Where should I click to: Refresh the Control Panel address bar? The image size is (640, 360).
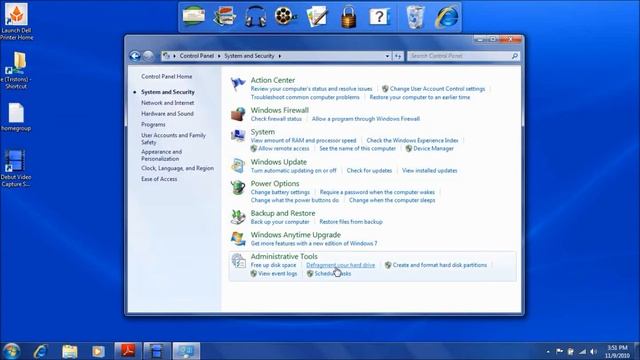tap(398, 56)
